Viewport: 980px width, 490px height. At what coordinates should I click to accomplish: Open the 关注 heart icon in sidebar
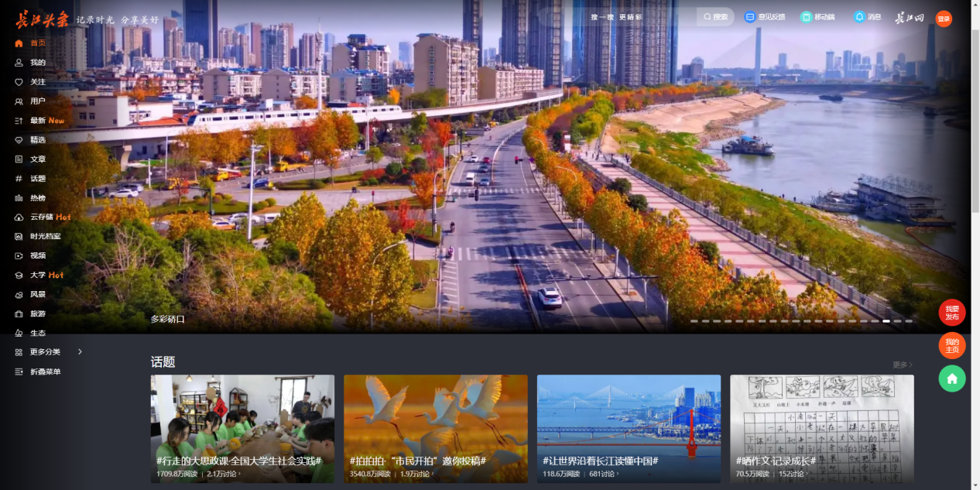click(19, 82)
